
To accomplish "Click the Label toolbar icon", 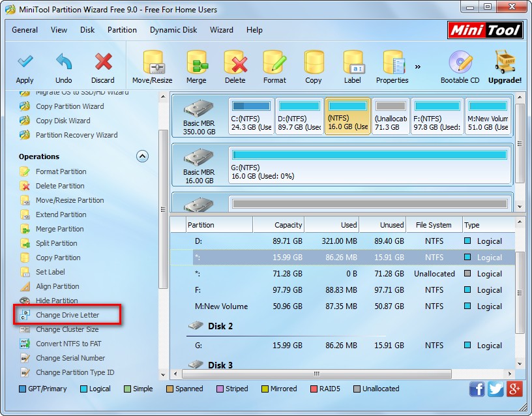I will 353,62.
